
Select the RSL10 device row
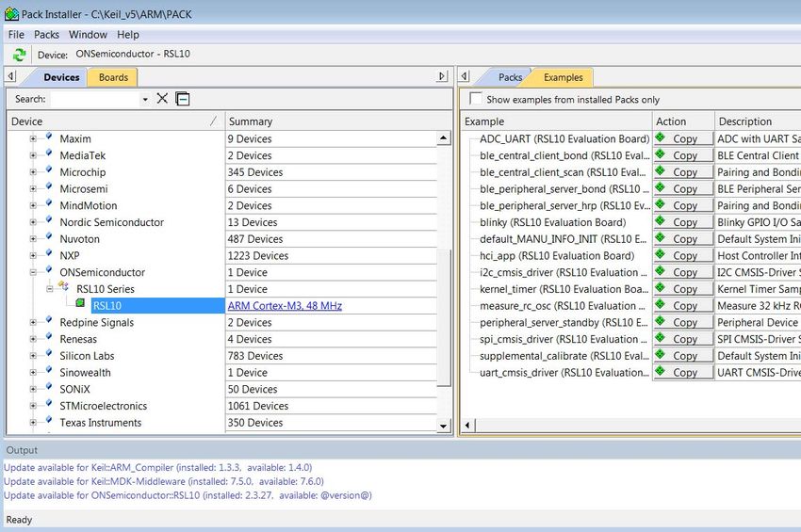tap(158, 306)
